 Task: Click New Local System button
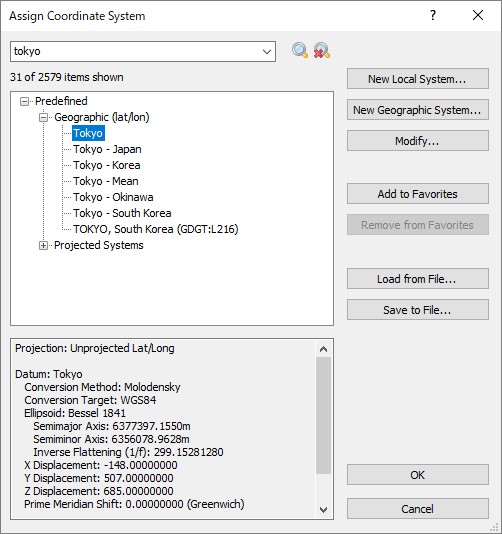(x=418, y=79)
